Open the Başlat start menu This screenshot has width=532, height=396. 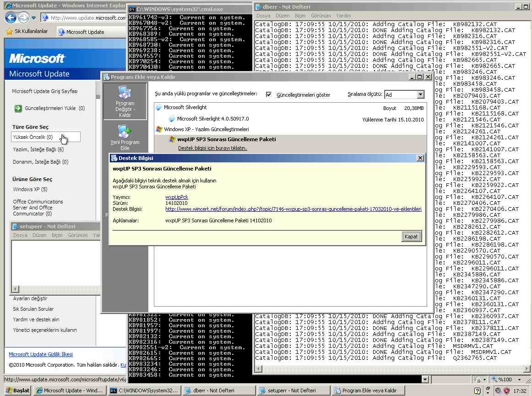click(17, 390)
